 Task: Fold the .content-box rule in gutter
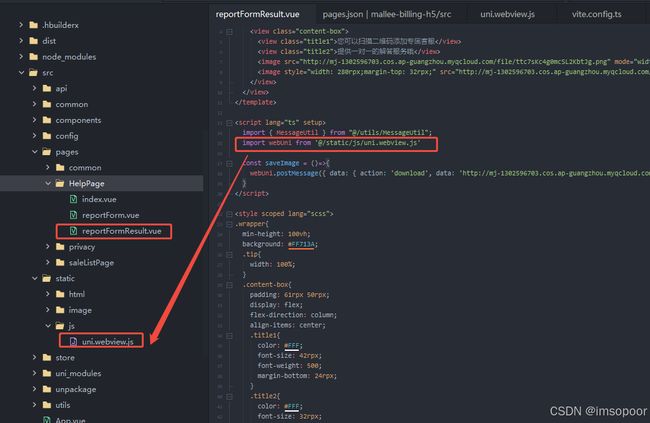pyautogui.click(x=229, y=285)
